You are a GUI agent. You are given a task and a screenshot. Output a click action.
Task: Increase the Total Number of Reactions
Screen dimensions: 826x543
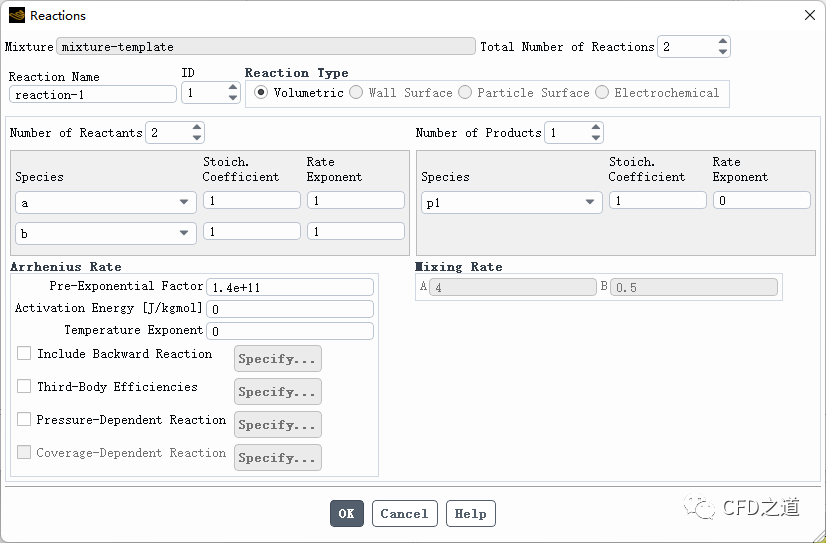(723, 42)
